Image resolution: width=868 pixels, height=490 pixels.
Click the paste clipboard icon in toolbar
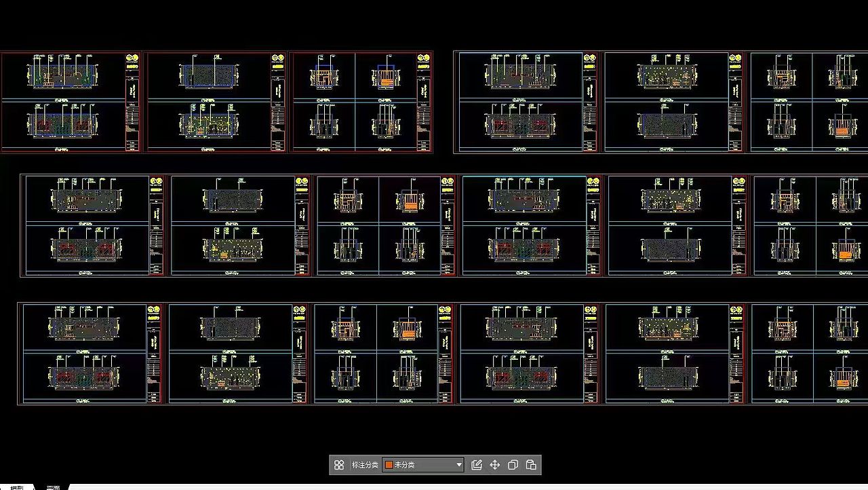tap(531, 465)
